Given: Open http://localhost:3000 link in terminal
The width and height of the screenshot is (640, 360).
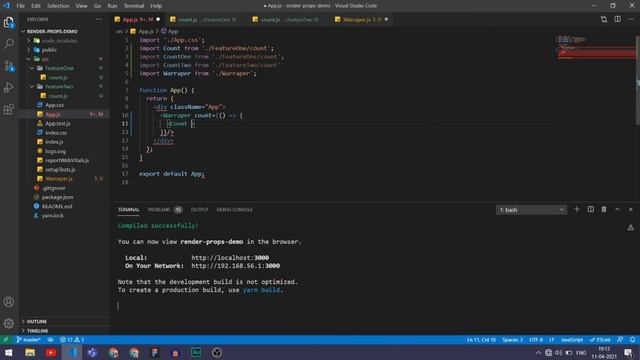Looking at the screenshot, I should [x=230, y=258].
